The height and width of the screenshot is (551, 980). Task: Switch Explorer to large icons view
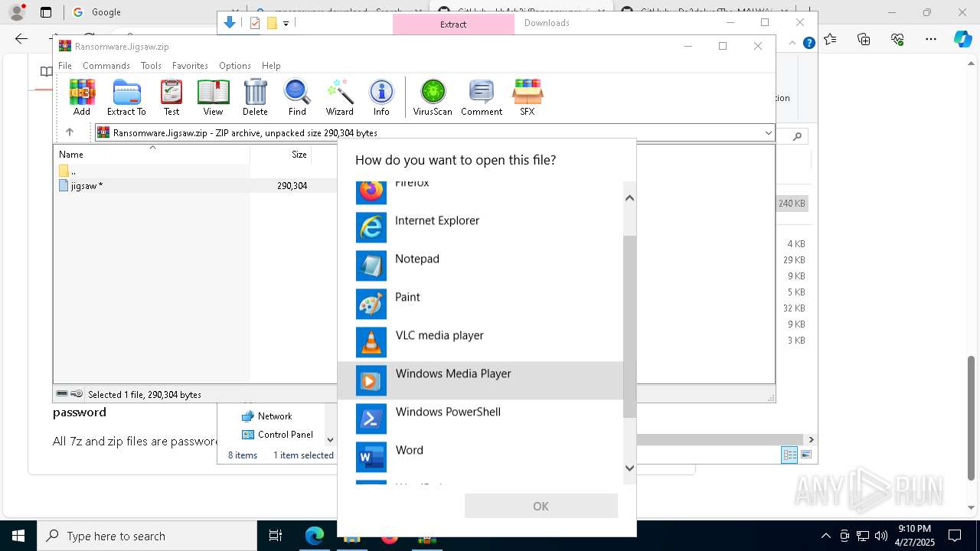(805, 455)
